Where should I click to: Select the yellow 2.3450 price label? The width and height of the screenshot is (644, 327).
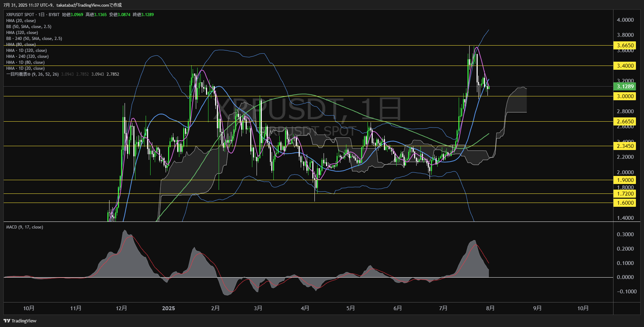[625, 146]
